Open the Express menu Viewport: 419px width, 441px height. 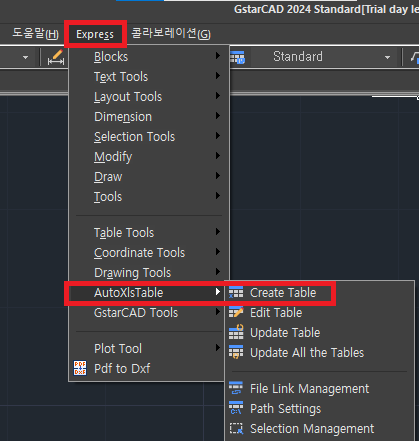[95, 34]
